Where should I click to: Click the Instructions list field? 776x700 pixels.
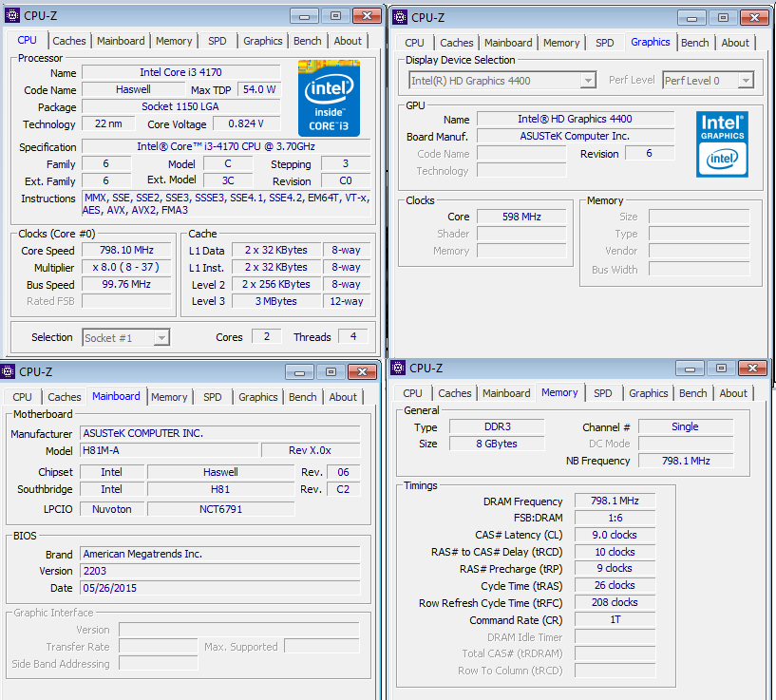[226, 203]
